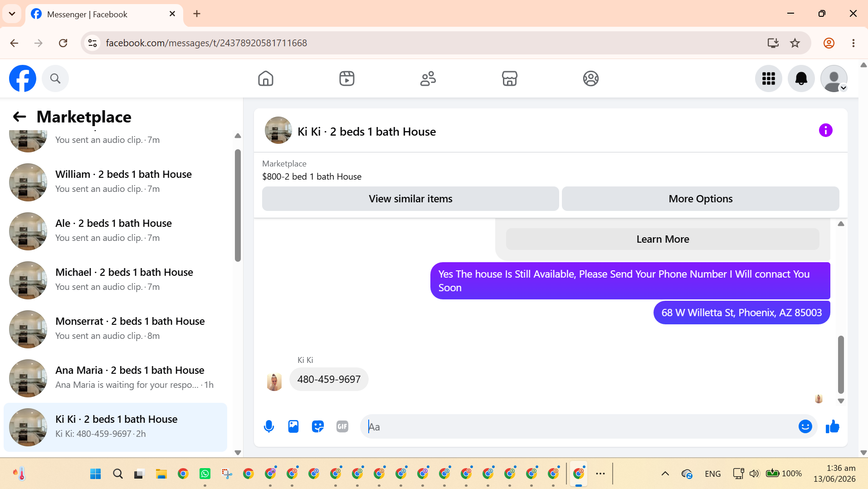Open the account profile menu
868x489 pixels.
tap(834, 78)
